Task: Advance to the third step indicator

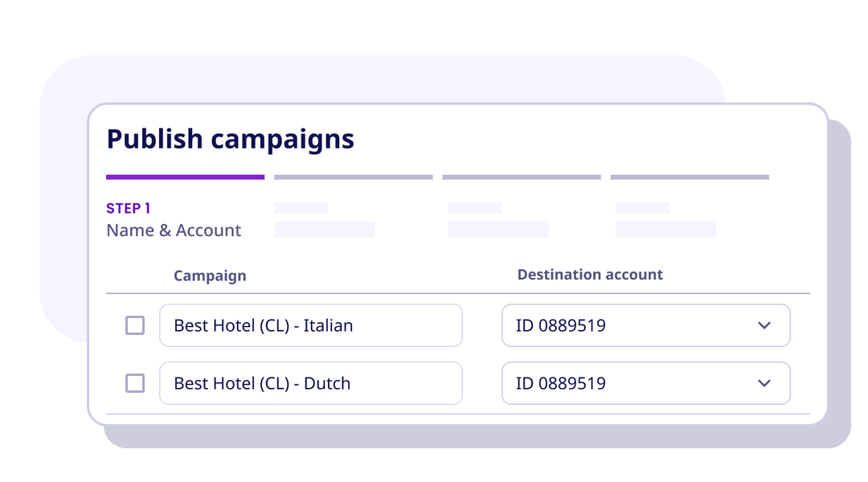Action: tap(521, 176)
